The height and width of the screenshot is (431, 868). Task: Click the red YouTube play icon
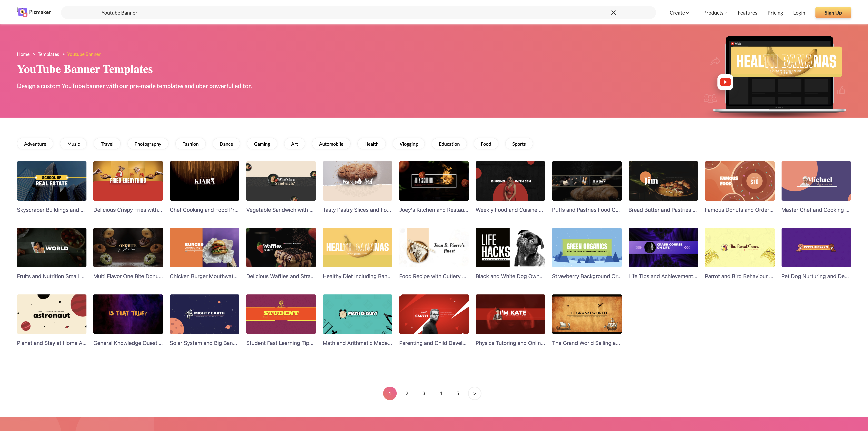click(x=725, y=82)
